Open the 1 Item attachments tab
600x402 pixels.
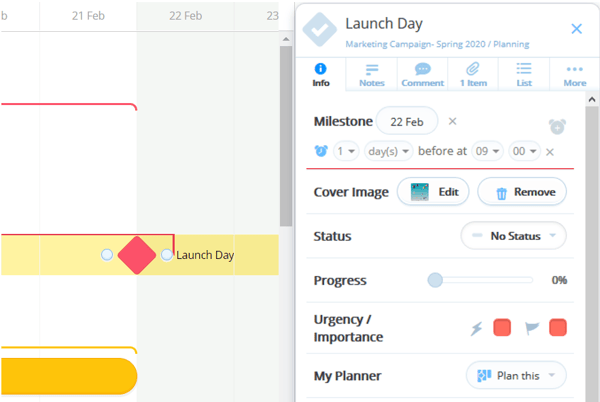tap(473, 75)
